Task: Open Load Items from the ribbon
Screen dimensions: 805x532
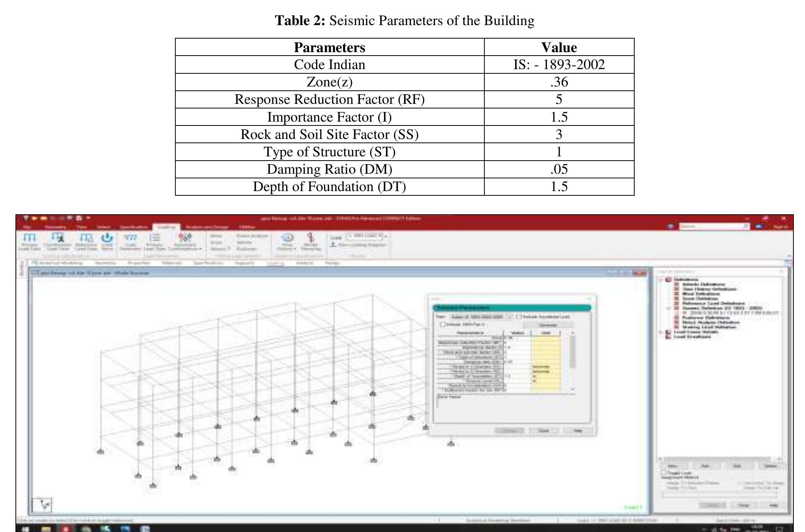Action: [x=107, y=242]
